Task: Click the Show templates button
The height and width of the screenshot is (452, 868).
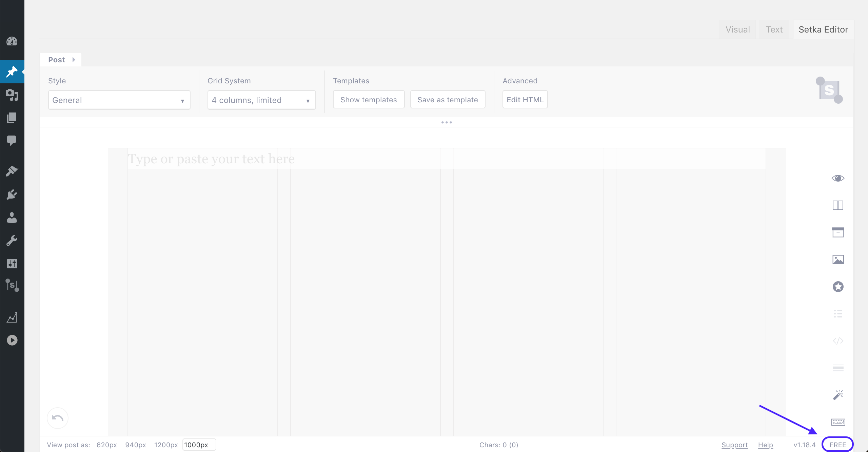Action: click(369, 99)
